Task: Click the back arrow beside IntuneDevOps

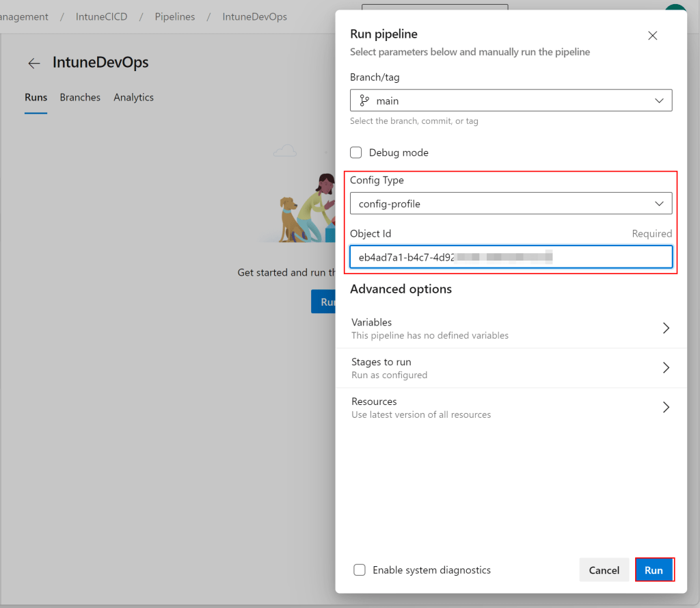Action: click(34, 64)
